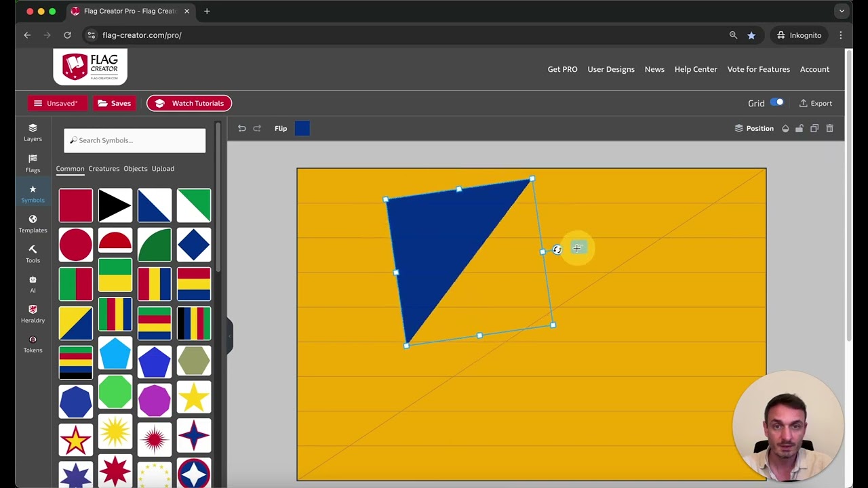The image size is (868, 488).
Task: Add the blue diagonal triangle symbol
Action: tap(154, 205)
